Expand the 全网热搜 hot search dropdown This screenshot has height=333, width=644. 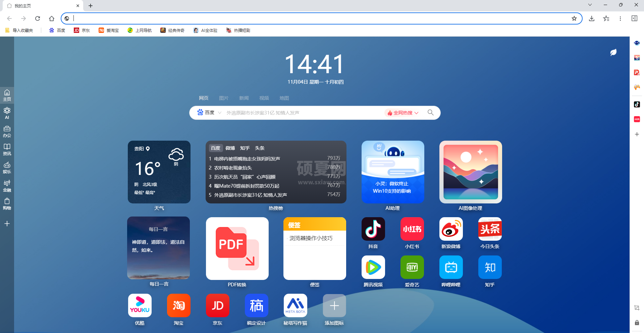coord(403,113)
